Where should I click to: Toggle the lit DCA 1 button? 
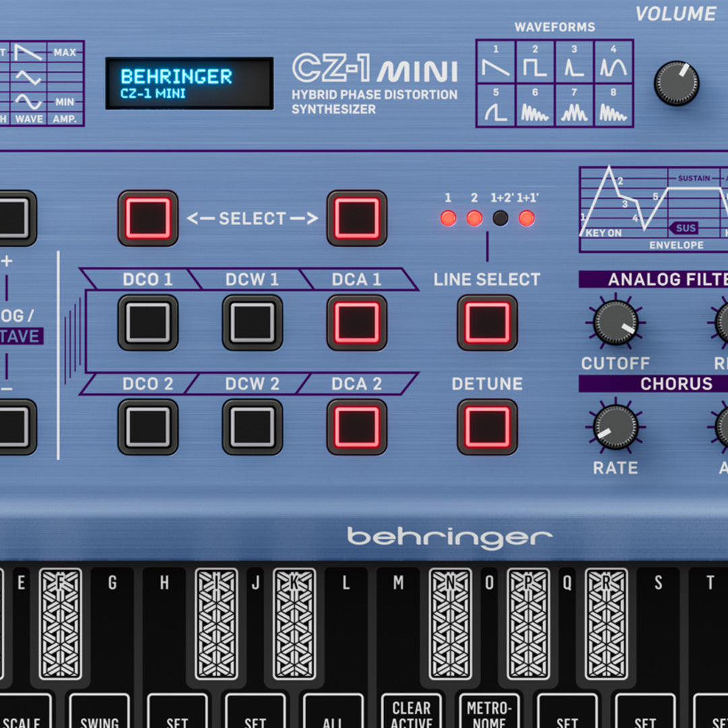[x=357, y=322]
